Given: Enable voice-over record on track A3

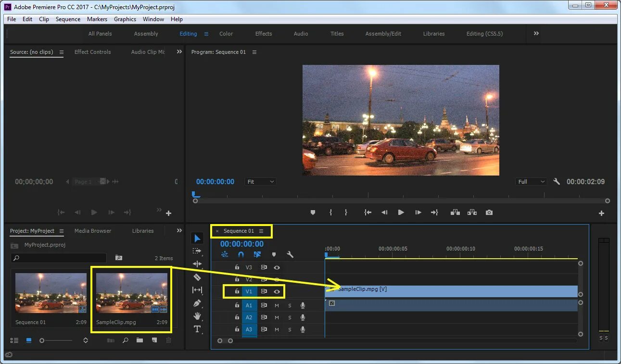Looking at the screenshot, I should click(x=303, y=329).
